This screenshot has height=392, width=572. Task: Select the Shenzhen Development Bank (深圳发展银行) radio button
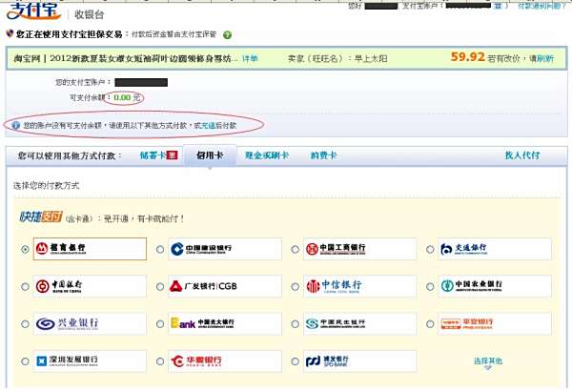(x=25, y=361)
